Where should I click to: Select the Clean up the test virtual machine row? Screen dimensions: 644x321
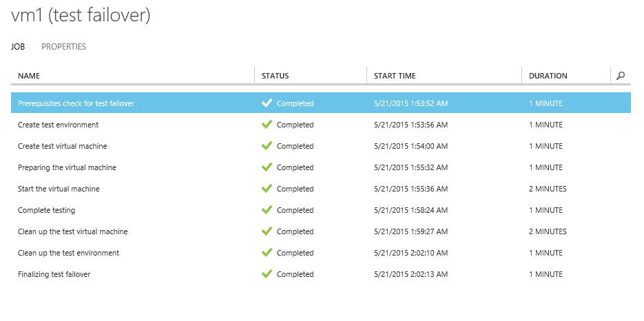point(321,231)
